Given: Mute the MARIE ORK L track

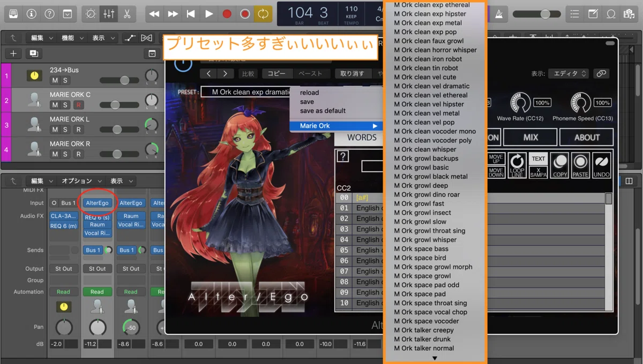Looking at the screenshot, I should click(55, 130).
